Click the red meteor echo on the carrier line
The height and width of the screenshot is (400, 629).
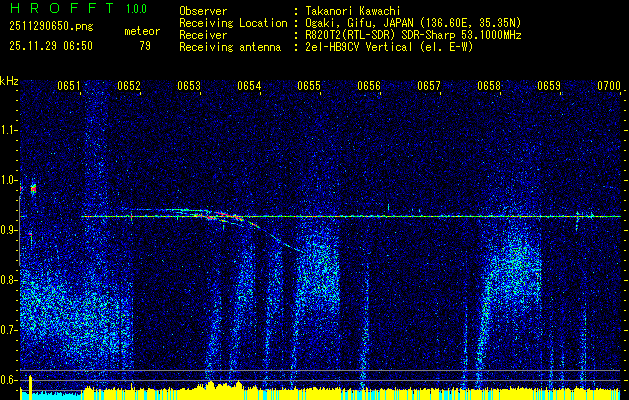coord(222,216)
